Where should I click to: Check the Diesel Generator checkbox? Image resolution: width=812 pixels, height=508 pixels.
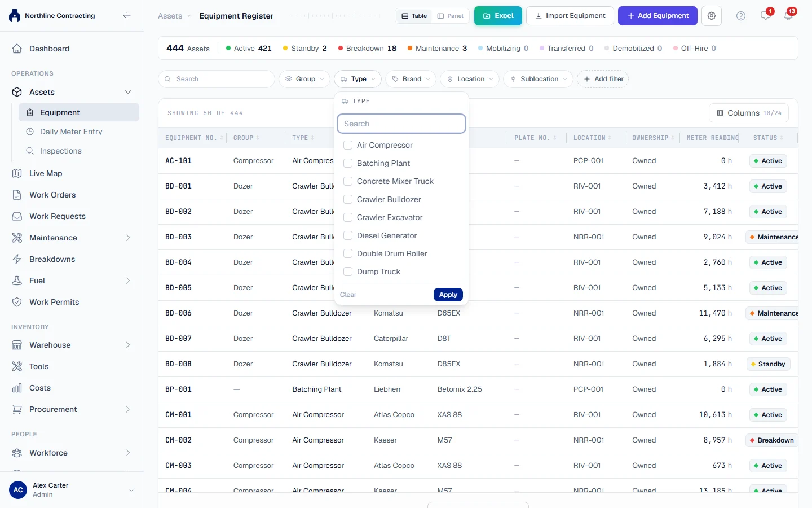(348, 235)
